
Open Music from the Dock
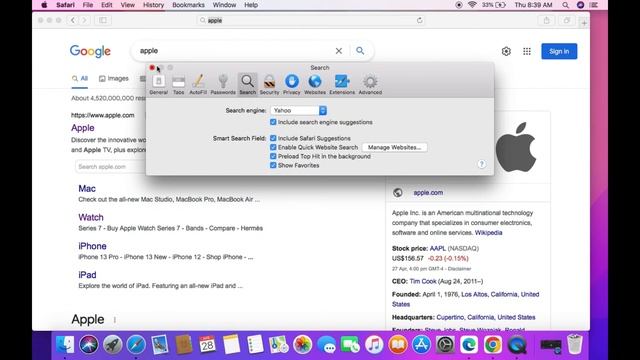(374, 345)
